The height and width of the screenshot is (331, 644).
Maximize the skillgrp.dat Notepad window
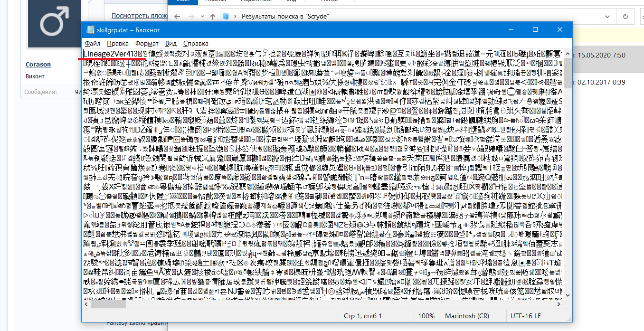[535, 29]
